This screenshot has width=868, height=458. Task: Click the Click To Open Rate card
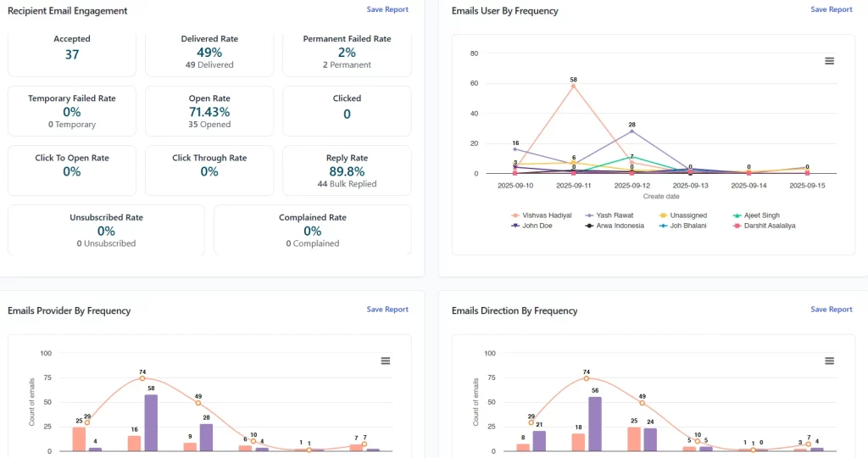72,170
